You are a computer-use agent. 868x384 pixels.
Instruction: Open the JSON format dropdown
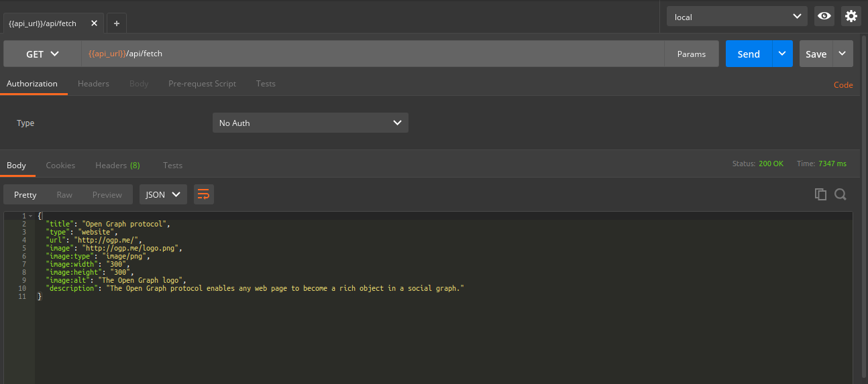click(x=163, y=194)
